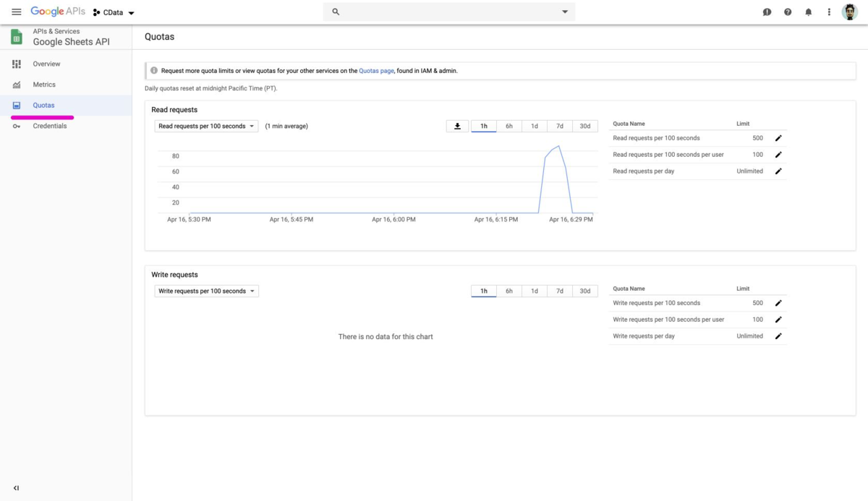
Task: Open the main navigation hamburger menu
Action: [x=16, y=12]
